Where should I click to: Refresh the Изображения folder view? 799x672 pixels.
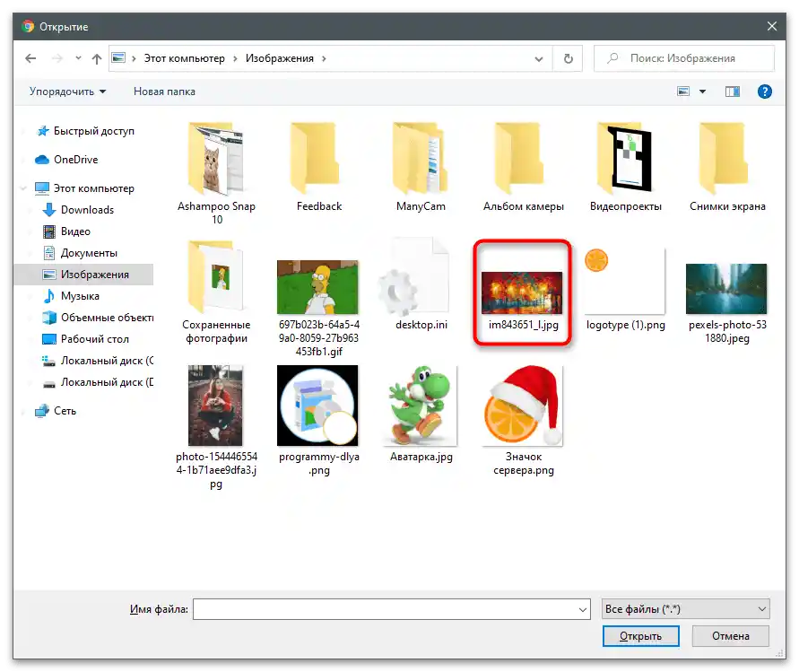click(x=569, y=58)
